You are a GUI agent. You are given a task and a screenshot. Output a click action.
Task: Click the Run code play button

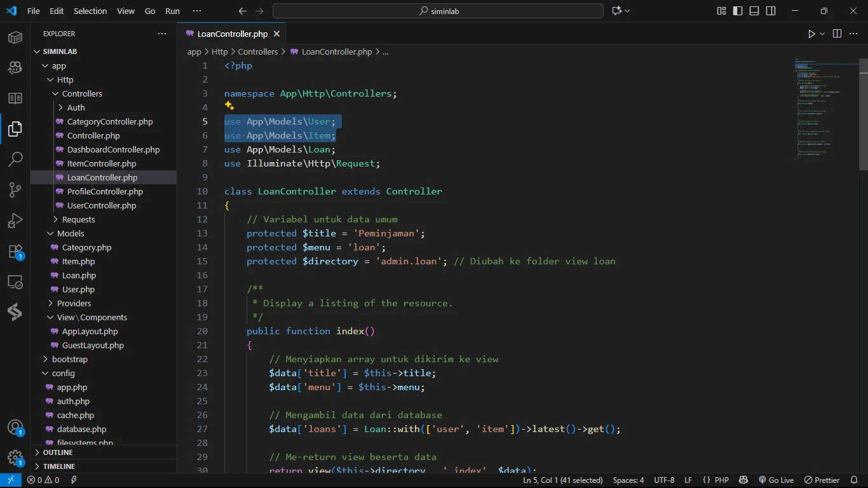811,34
